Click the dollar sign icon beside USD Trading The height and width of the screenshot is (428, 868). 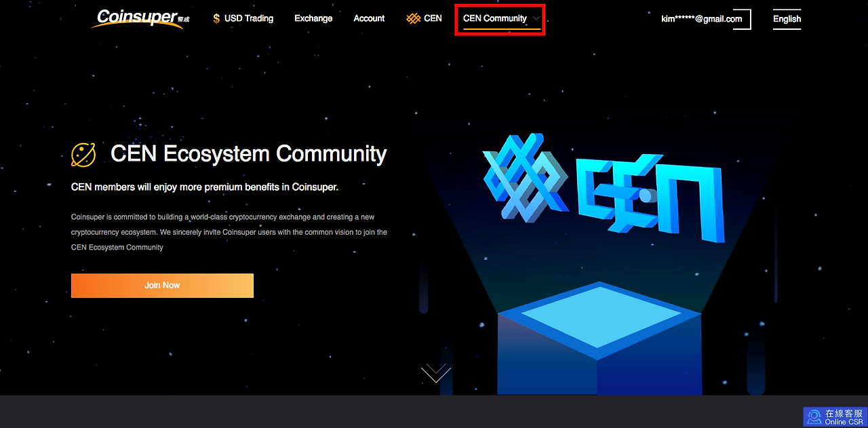pyautogui.click(x=216, y=18)
